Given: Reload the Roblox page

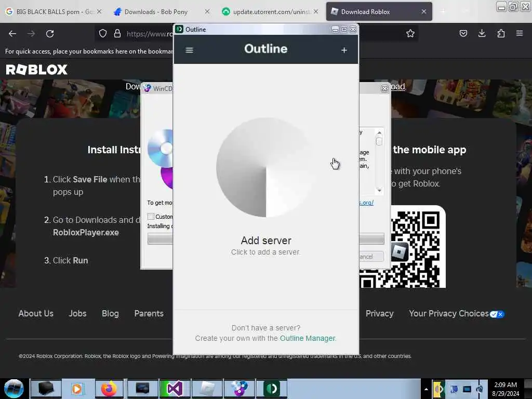Looking at the screenshot, I should coord(50,34).
